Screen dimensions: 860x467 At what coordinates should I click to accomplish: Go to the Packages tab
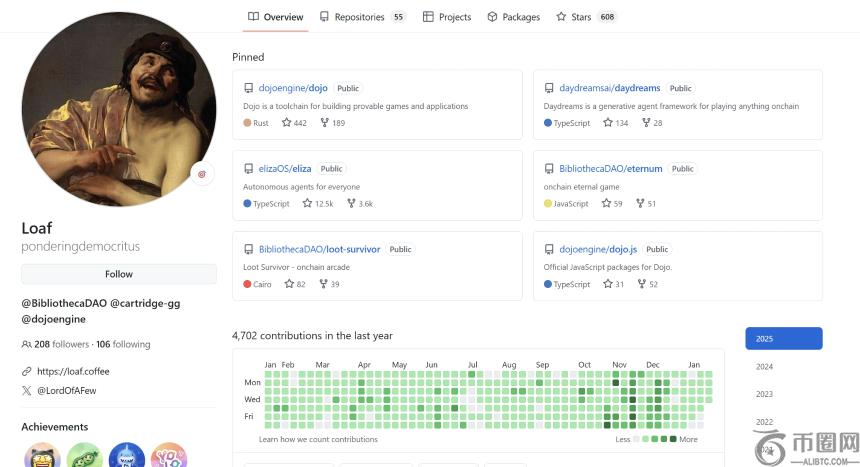click(513, 17)
